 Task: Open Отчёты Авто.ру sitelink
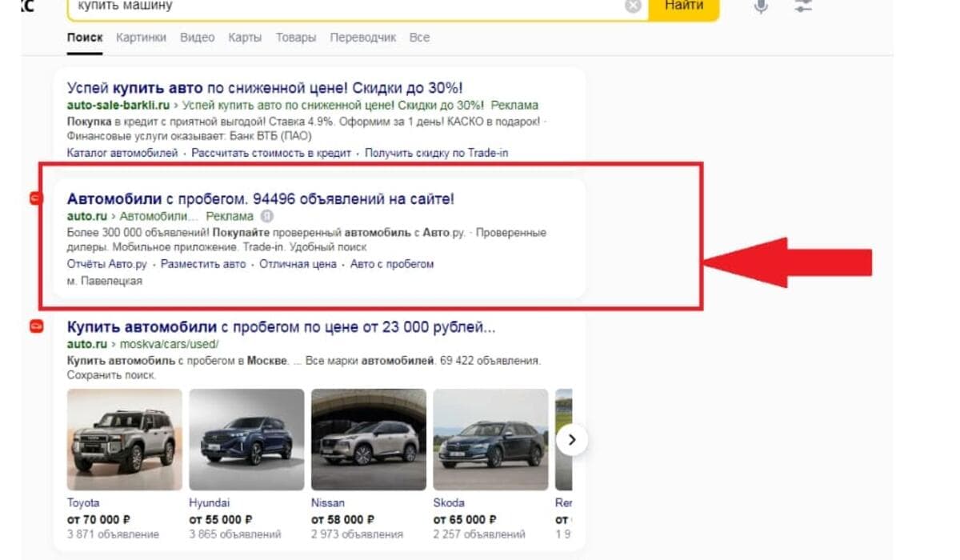(107, 264)
